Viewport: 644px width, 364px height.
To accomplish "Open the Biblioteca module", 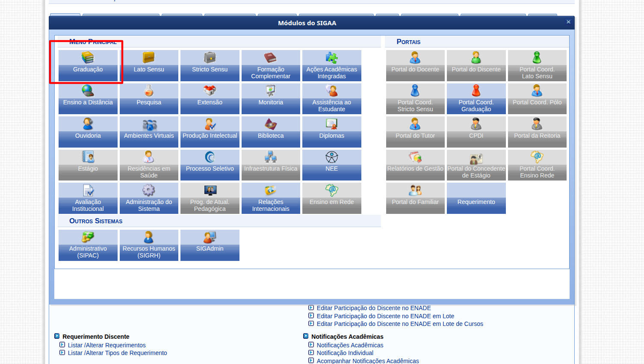I will 271,132.
